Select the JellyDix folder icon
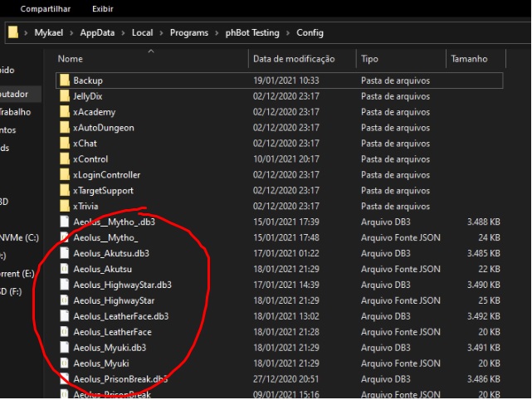 [x=65, y=96]
